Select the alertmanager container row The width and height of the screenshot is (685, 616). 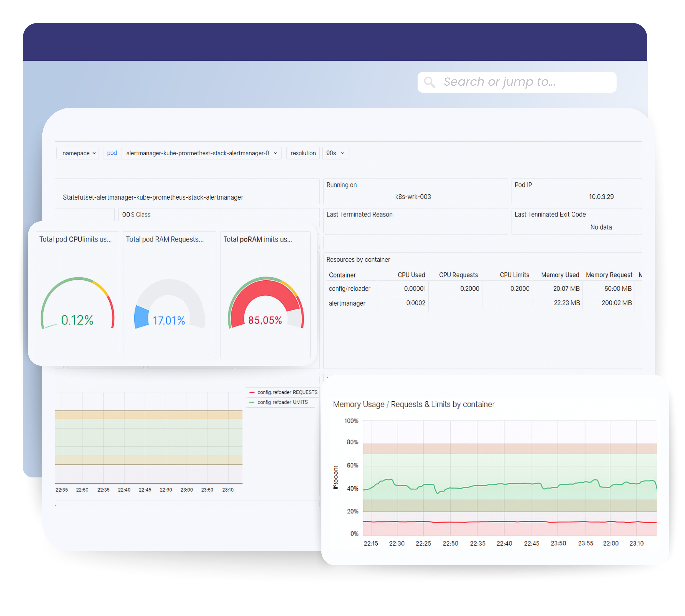click(347, 303)
